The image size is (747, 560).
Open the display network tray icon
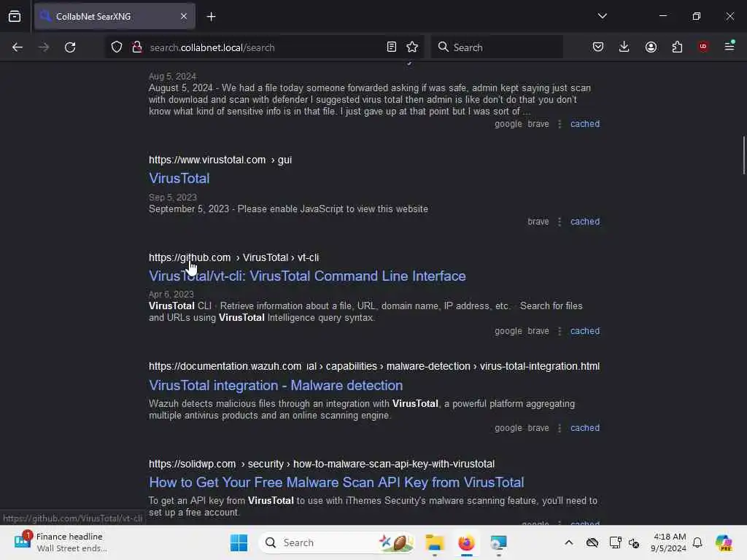(x=615, y=542)
